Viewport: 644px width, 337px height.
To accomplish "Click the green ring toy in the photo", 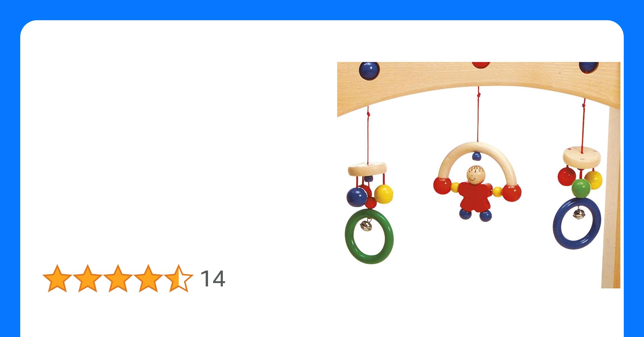I will click(369, 236).
